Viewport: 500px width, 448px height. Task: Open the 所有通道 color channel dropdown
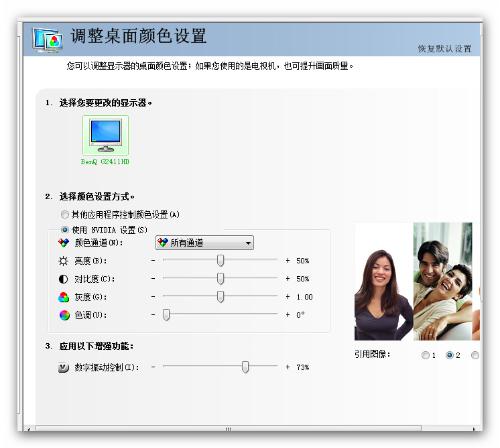click(x=204, y=243)
